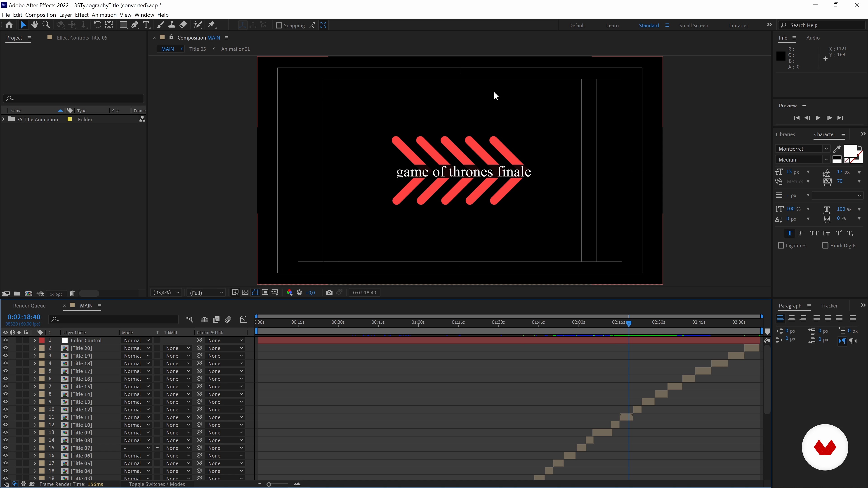868x488 pixels.
Task: Switch to the Small Screen workspace
Action: tap(693, 25)
